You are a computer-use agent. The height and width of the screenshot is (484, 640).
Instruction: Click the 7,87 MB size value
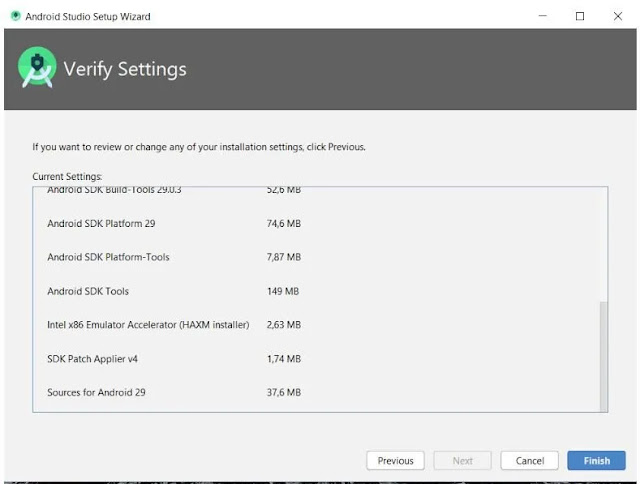click(284, 257)
